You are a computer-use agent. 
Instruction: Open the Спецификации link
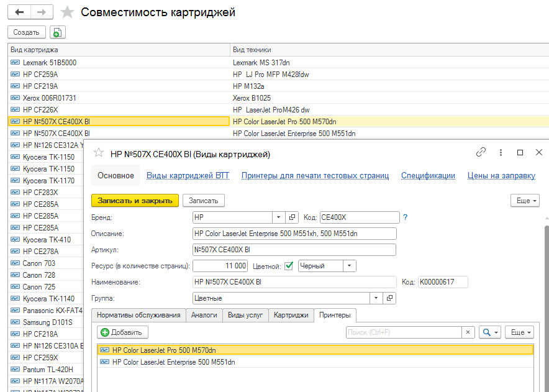[x=428, y=176]
